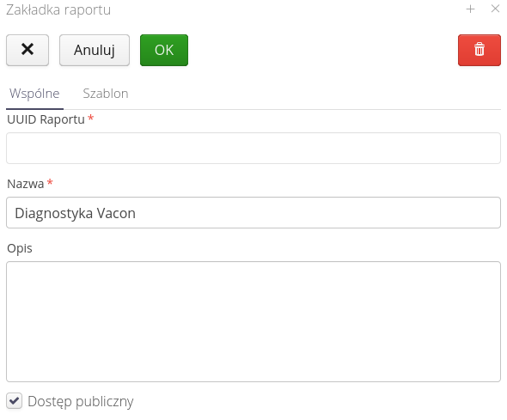Delete the bookmark with the red trash button
Screen dimensions: 507x420
pos(480,50)
